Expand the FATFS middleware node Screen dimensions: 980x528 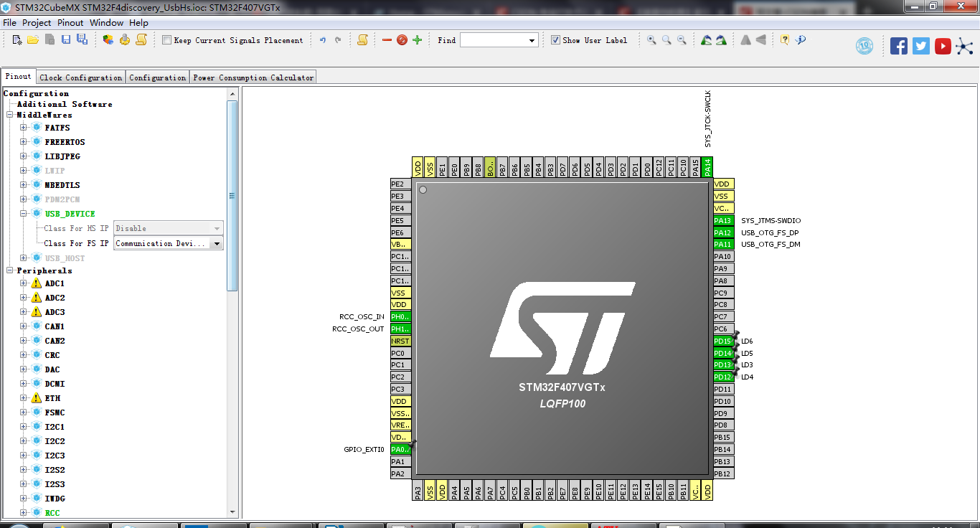click(22, 129)
